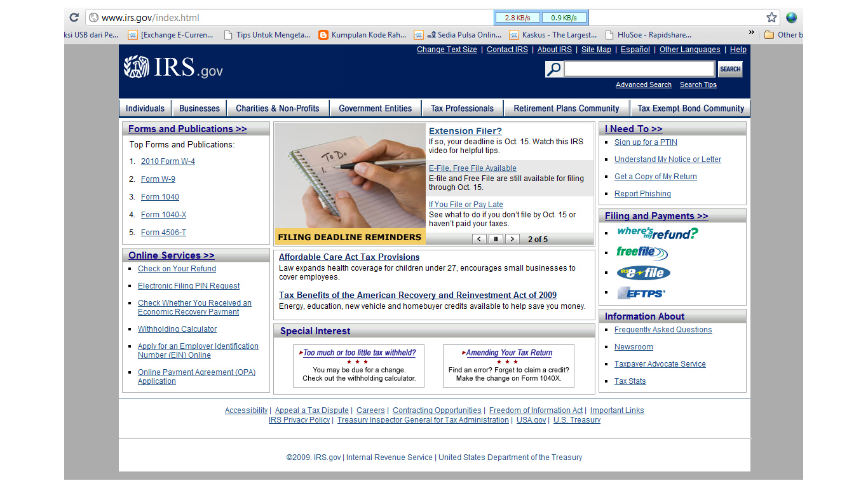
Task: Open Search Tips link
Action: click(x=698, y=85)
